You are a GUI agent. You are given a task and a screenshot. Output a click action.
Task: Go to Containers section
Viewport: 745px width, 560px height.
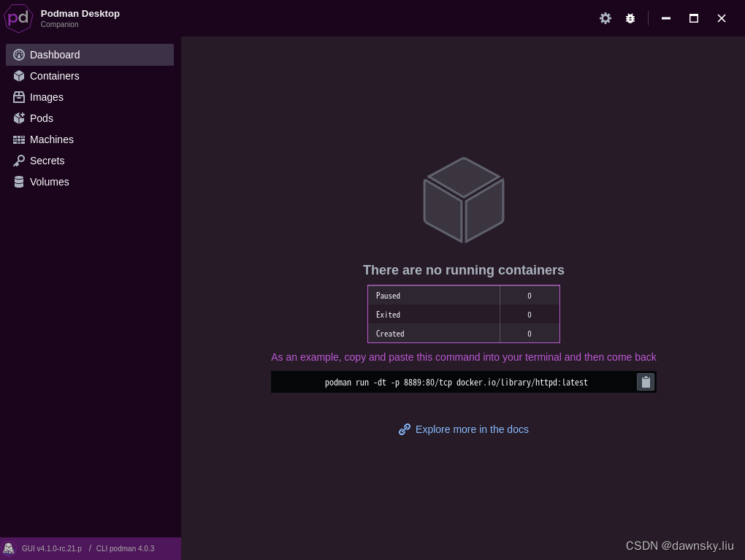[x=90, y=76]
